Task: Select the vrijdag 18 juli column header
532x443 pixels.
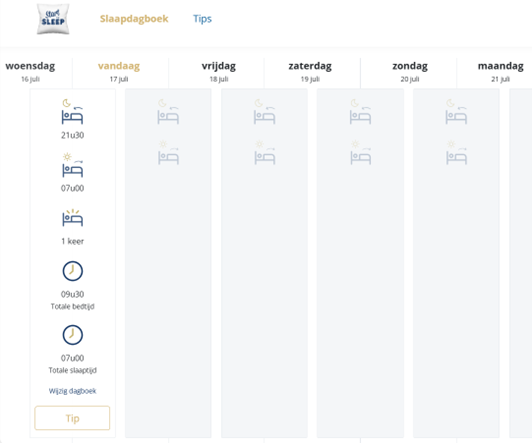Action: pos(219,72)
